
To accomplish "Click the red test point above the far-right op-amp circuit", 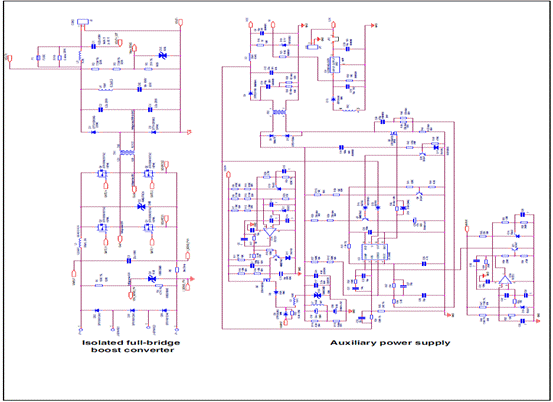I will [467, 229].
